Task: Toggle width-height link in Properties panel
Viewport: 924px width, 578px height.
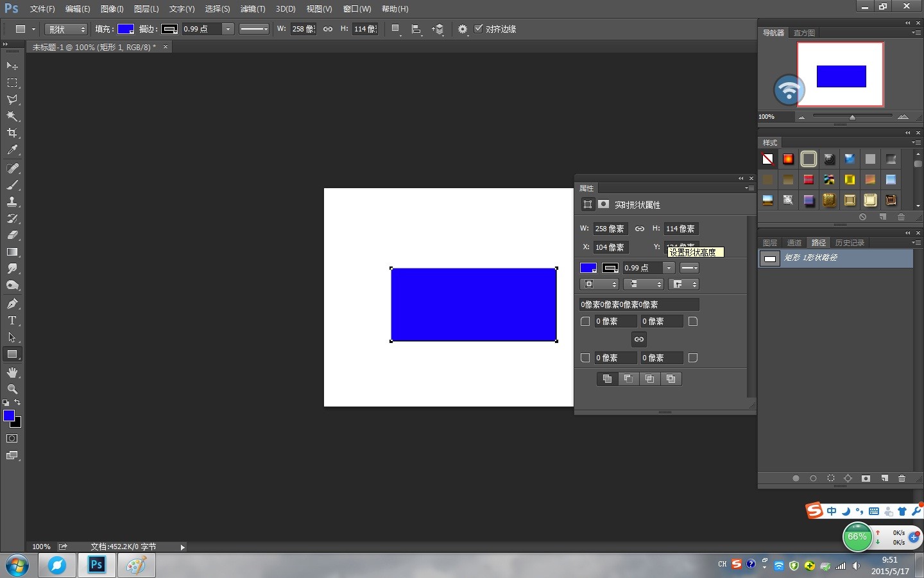Action: pos(640,229)
